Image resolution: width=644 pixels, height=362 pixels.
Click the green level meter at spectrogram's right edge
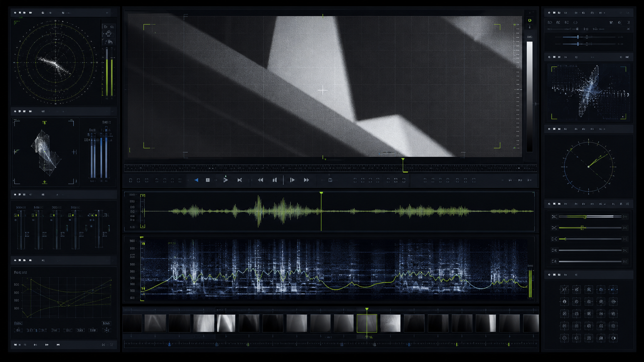530,284
